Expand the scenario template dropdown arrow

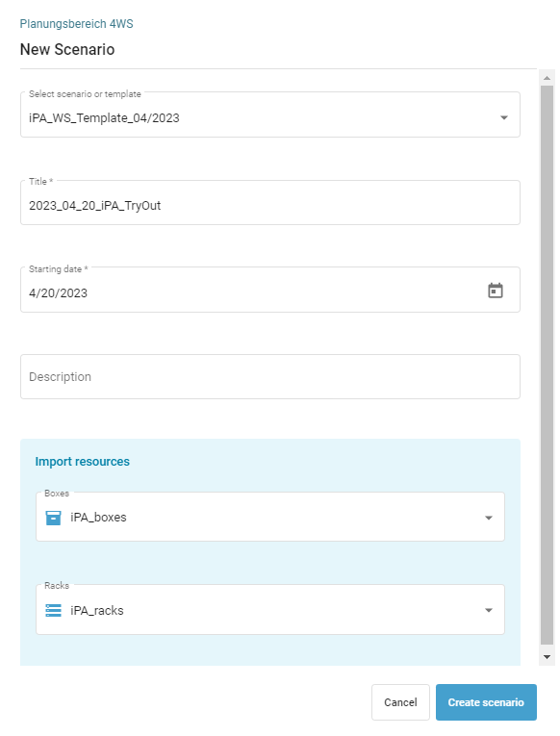point(503,117)
